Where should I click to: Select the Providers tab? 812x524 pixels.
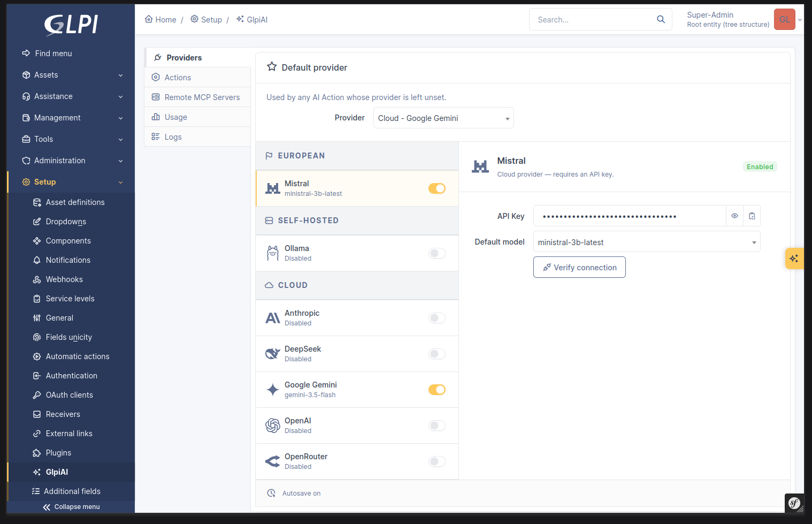(x=198, y=57)
